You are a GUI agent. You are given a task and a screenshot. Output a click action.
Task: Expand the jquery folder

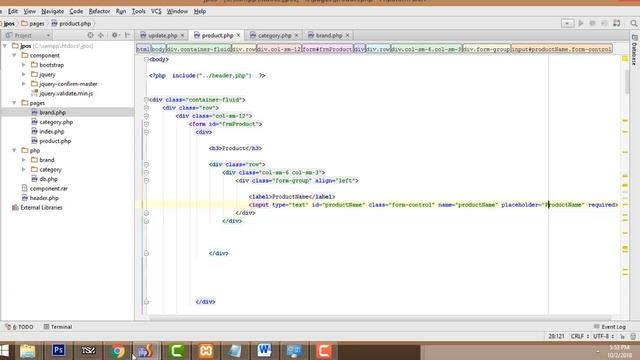24,74
